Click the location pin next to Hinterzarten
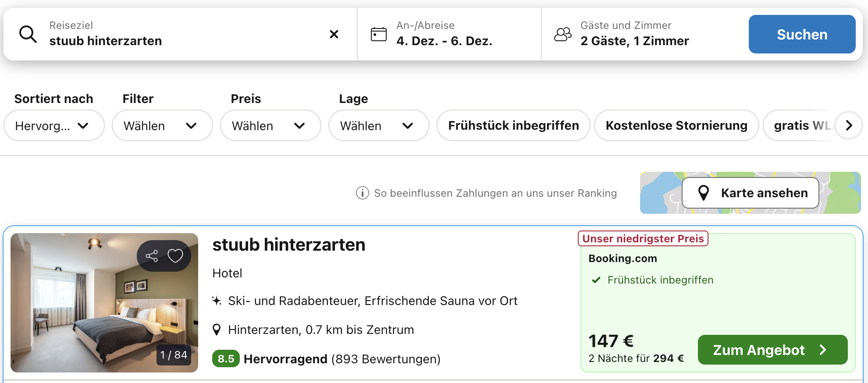Screen dimensions: 868x383 pyautogui.click(x=217, y=330)
